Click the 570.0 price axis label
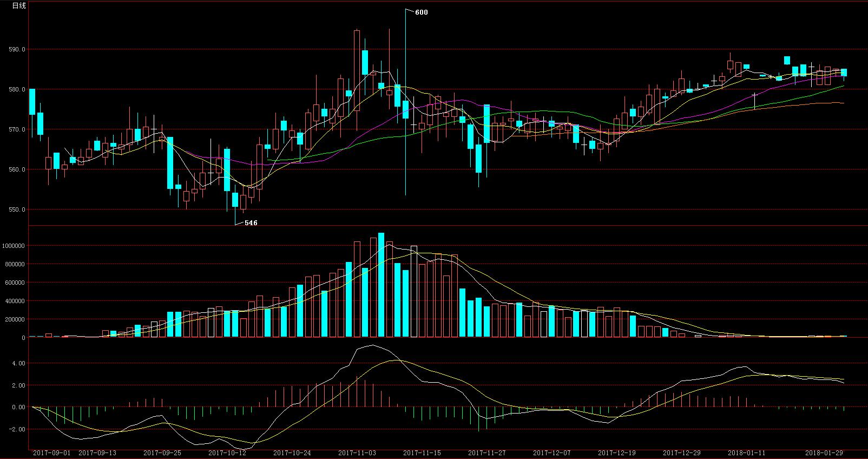The height and width of the screenshot is (459, 868). pyautogui.click(x=16, y=129)
